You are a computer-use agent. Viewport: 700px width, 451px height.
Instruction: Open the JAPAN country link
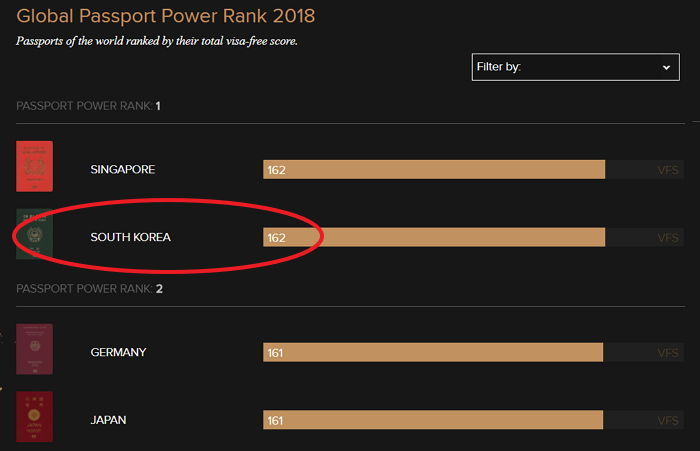coord(108,420)
